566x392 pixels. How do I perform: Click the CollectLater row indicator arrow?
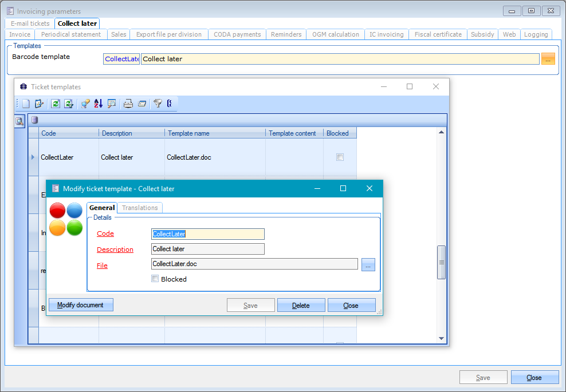coord(33,157)
